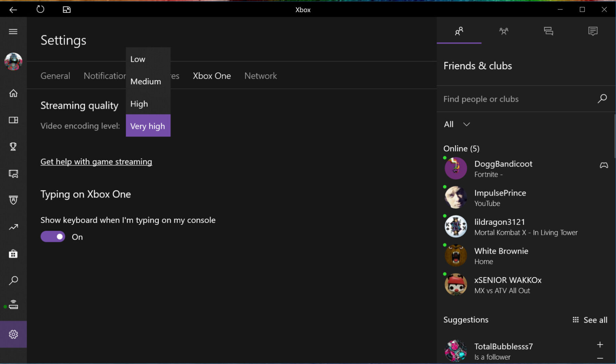Image resolution: width=616 pixels, height=364 pixels.
Task: Open the Microsoft Store bag icon
Action: 13,253
